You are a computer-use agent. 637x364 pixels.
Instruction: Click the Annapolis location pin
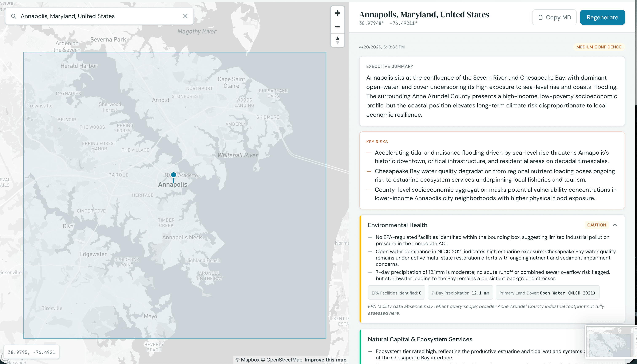(x=174, y=175)
